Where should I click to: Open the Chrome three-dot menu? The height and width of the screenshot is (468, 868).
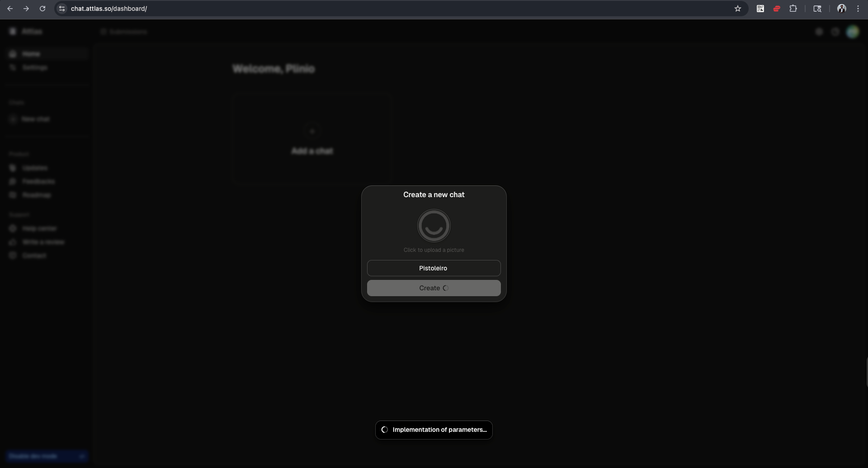coord(858,9)
